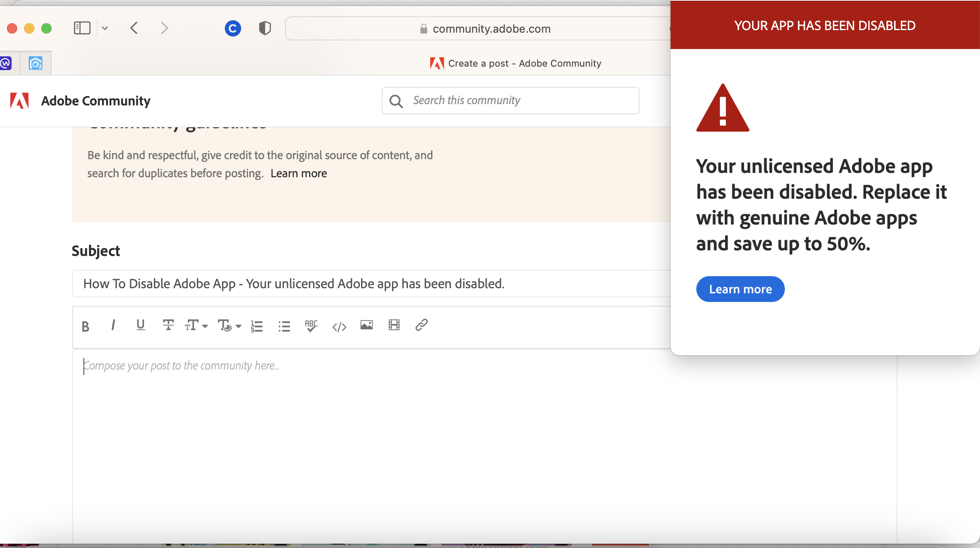The height and width of the screenshot is (548, 980).
Task: Open the sidebar options chevron
Action: pos(104,28)
